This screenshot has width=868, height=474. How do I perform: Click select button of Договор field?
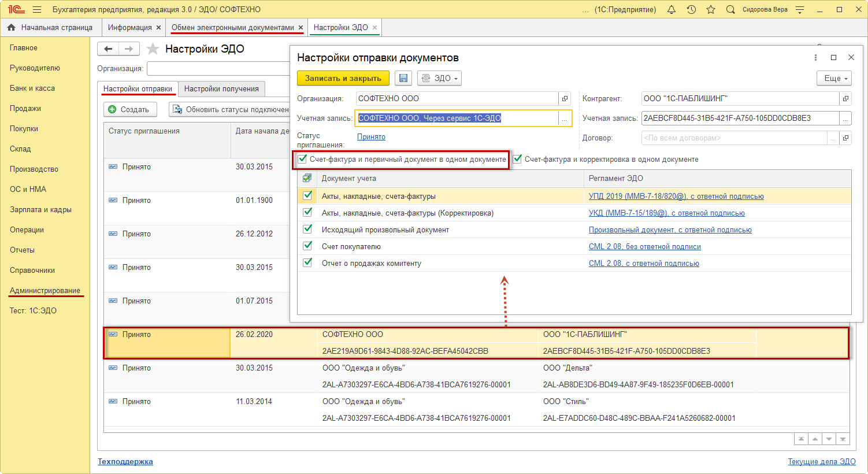click(x=833, y=138)
